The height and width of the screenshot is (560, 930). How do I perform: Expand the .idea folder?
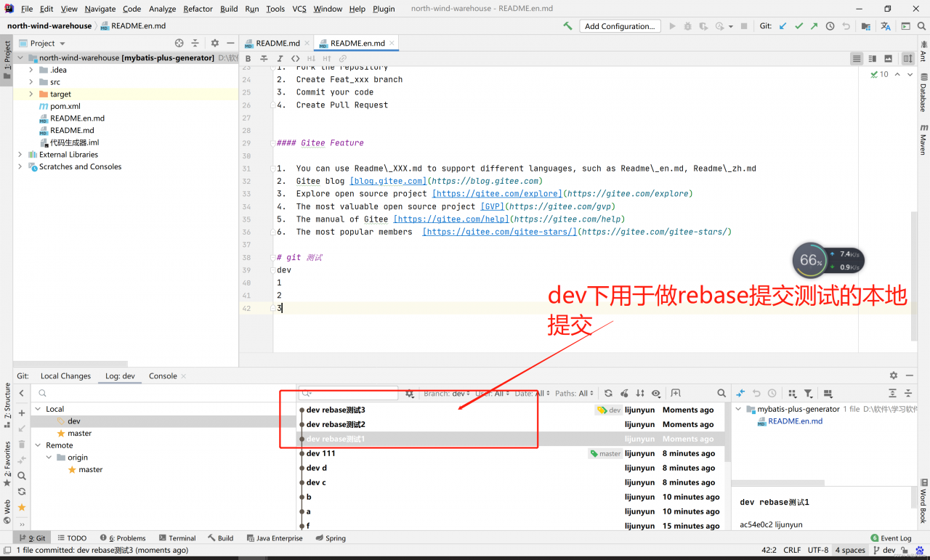(x=31, y=70)
